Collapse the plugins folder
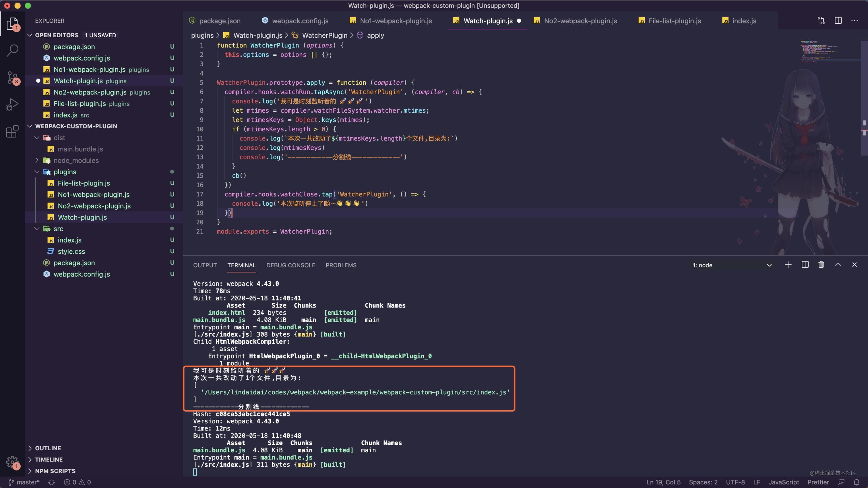The width and height of the screenshot is (868, 488). tap(37, 172)
